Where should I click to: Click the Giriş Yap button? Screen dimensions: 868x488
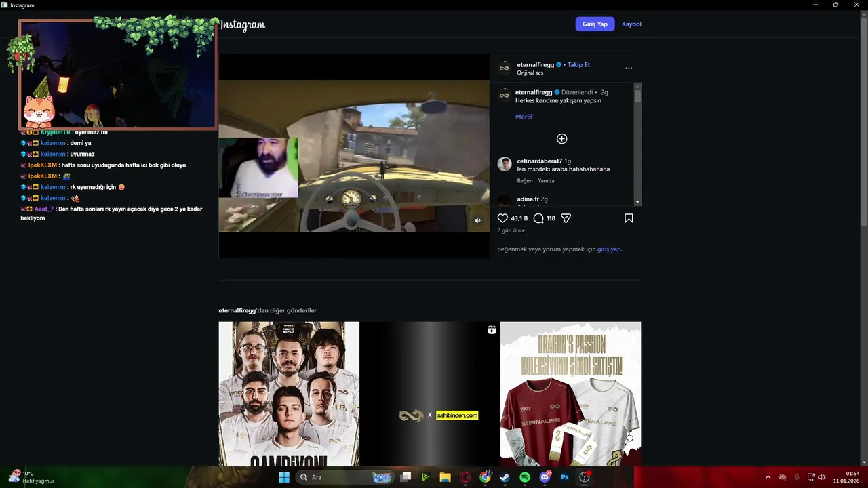point(595,24)
